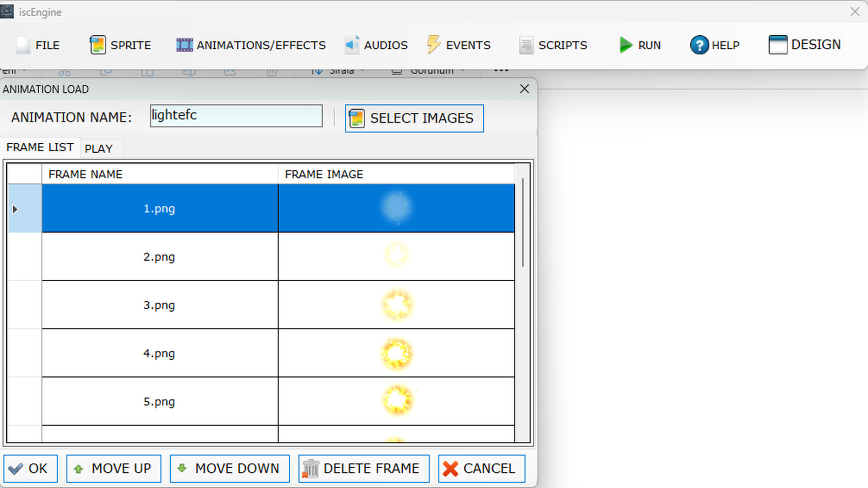
Task: Expand the Görünüm view dropdown
Action: (x=429, y=70)
